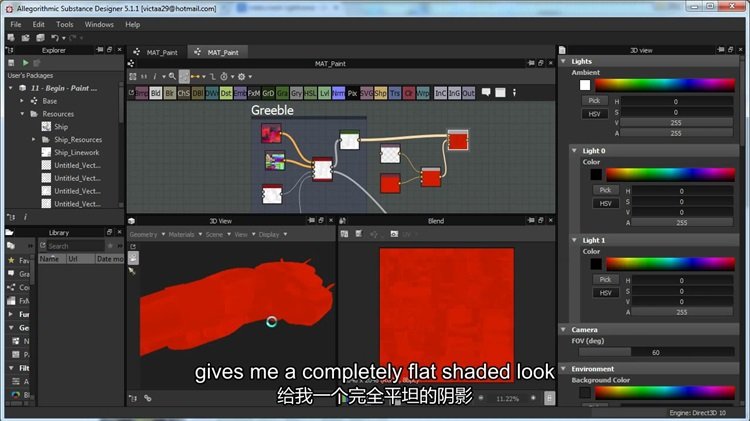750x421 pixels.
Task: Click the Transform (Trs) node shortcut
Action: [x=395, y=93]
